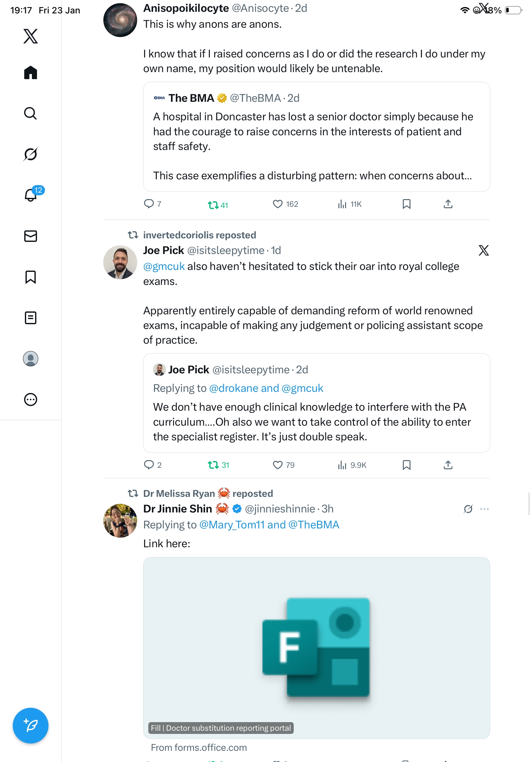Open Grok from the sidebar

click(x=31, y=154)
